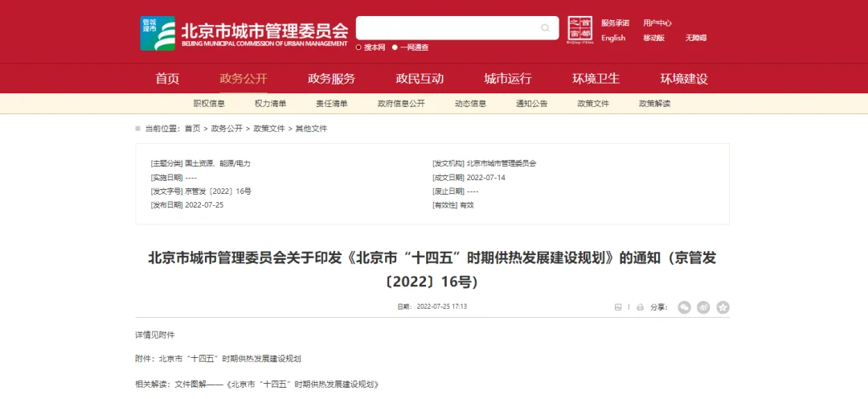Click the magnifier search icon

pos(546,29)
